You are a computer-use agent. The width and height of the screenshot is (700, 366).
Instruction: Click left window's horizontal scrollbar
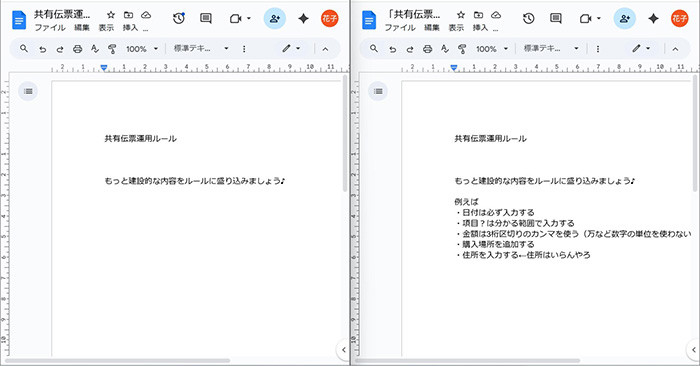pos(118,360)
